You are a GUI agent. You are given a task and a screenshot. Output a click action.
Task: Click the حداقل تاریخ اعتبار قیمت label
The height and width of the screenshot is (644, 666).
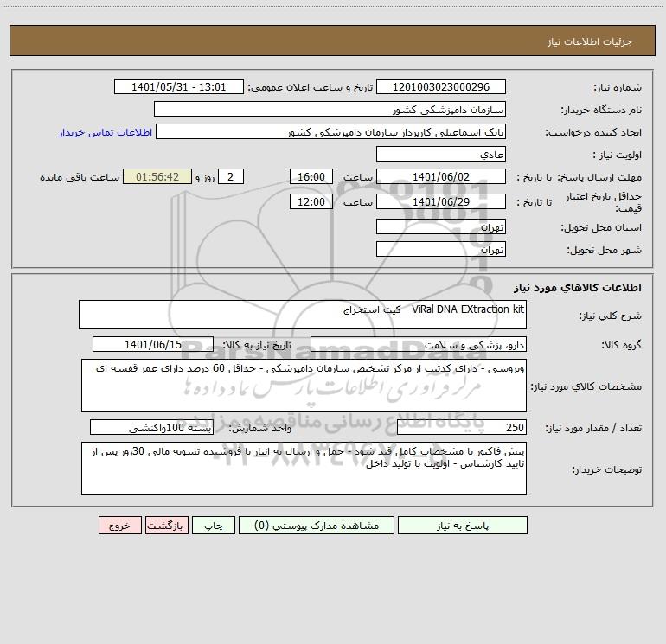click(604, 202)
